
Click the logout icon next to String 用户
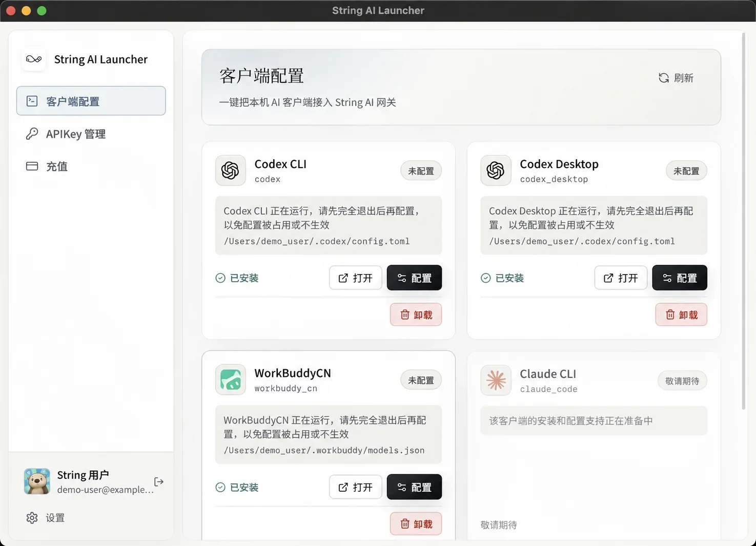pyautogui.click(x=159, y=481)
